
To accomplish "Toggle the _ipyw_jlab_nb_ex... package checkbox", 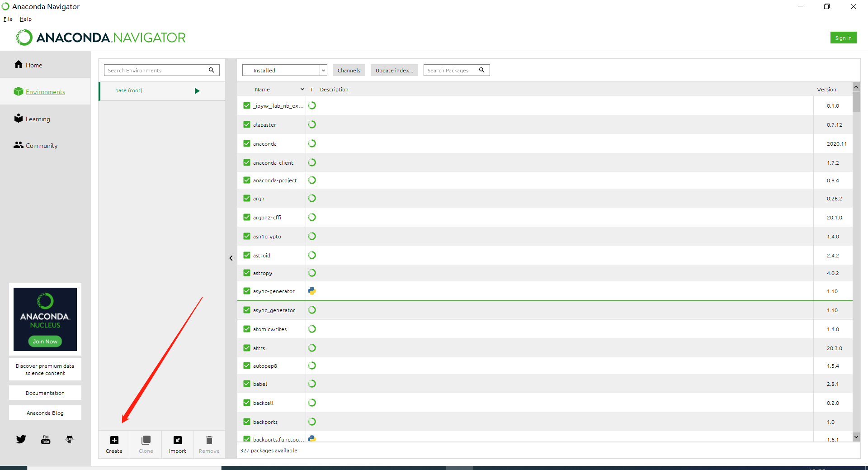I will (247, 105).
